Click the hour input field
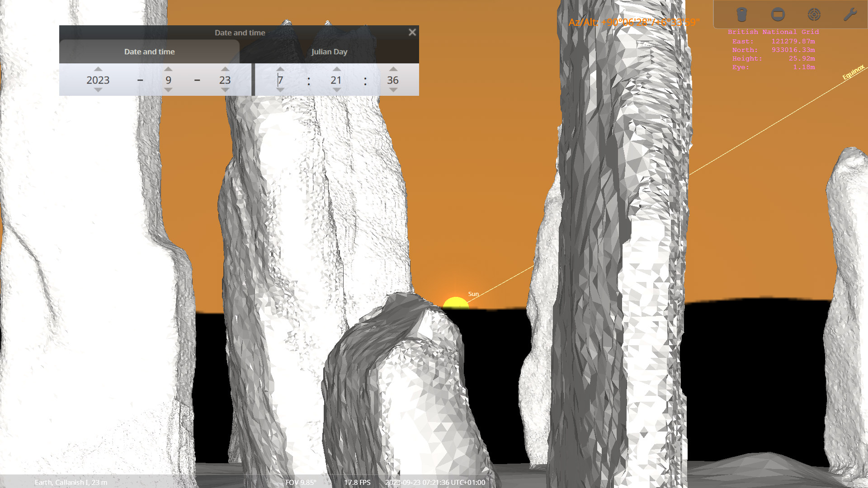868x488 pixels. [280, 80]
